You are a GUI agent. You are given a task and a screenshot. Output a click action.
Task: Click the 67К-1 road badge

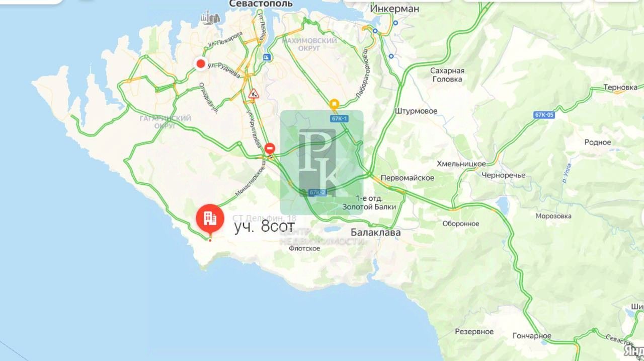[x=340, y=118]
